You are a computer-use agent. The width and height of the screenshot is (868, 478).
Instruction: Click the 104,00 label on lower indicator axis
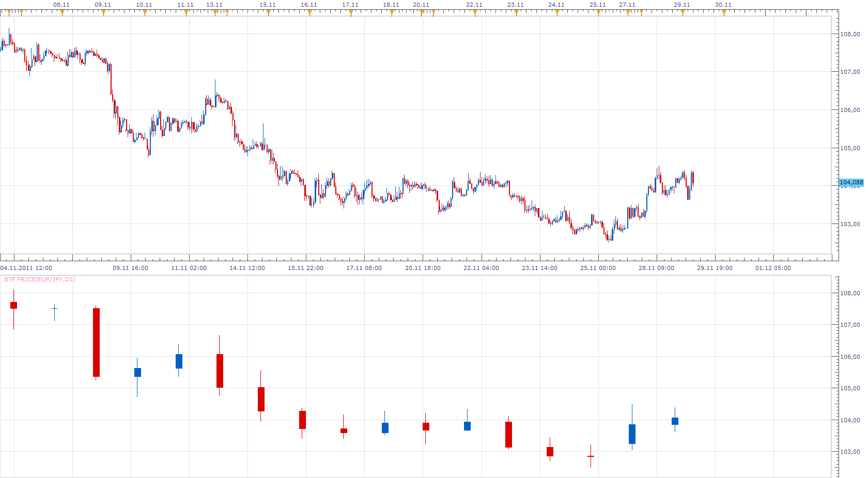[850, 420]
